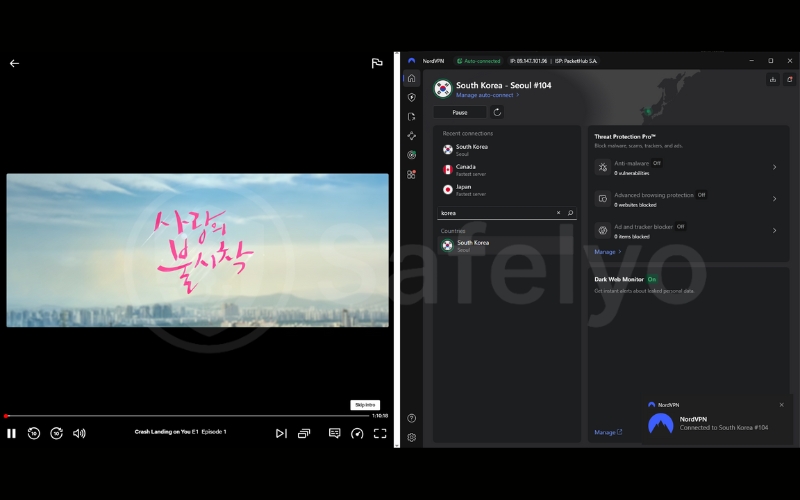Screen dimensions: 800x500
Task: Click Ad and tracker blocker Off badge
Action: (680, 227)
